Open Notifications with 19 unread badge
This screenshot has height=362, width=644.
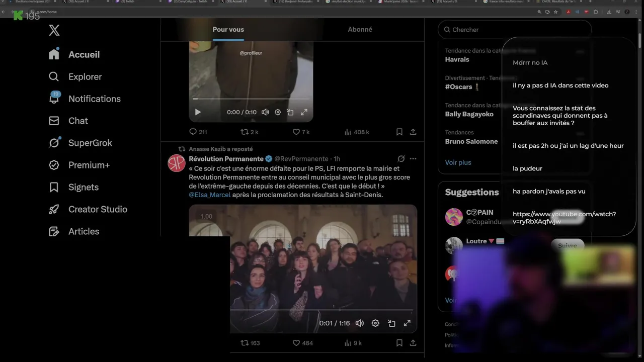coord(85,99)
